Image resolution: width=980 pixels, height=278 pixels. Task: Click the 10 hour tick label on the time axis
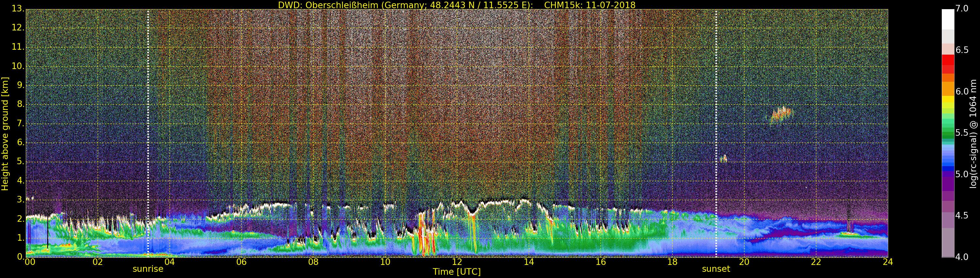pos(385,262)
